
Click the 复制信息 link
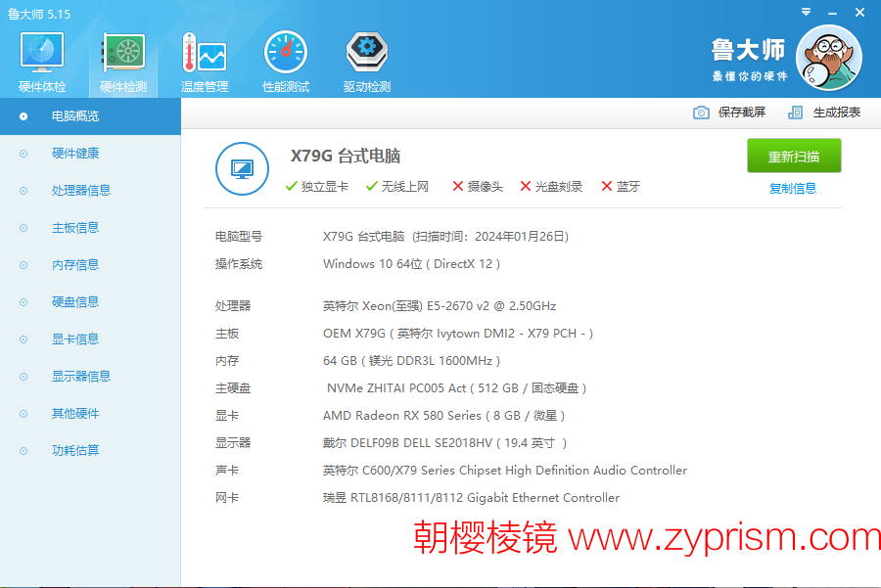tap(793, 189)
